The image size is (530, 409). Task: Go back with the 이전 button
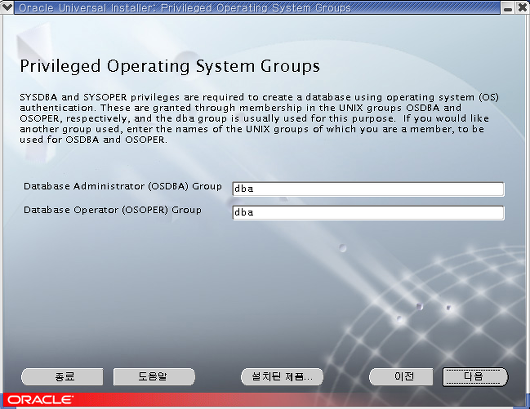[x=401, y=376]
